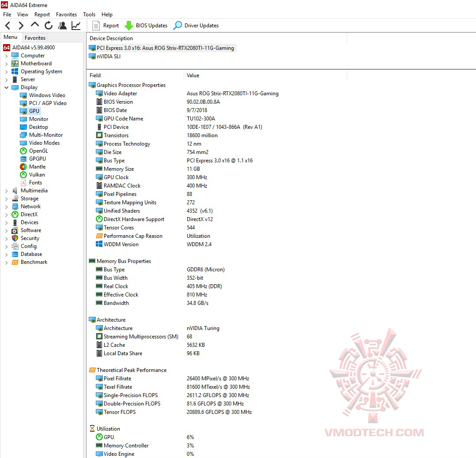Screen dimensions: 476x458
Task: Click the DirectX icon in tree
Action: point(15,214)
